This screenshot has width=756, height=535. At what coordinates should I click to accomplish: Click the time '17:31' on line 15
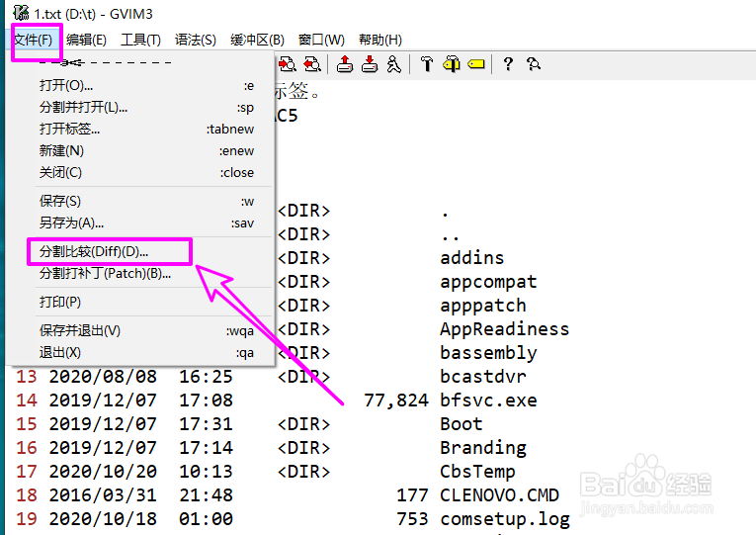(206, 423)
